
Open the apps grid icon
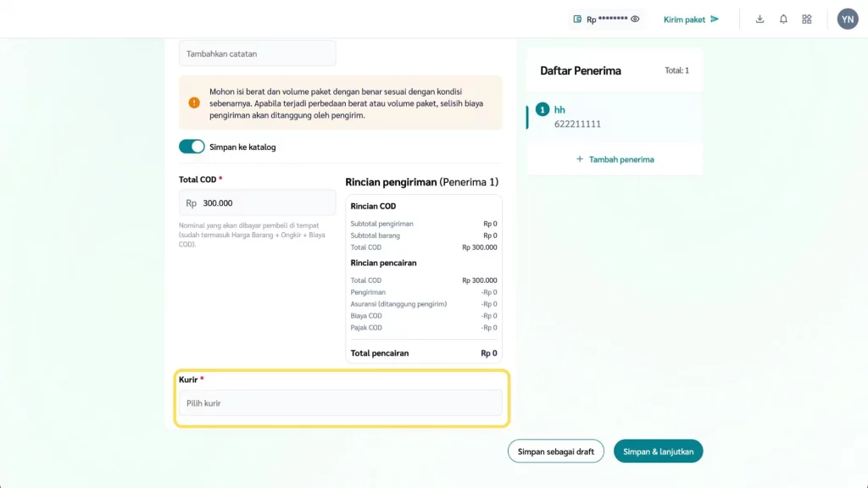pos(807,19)
